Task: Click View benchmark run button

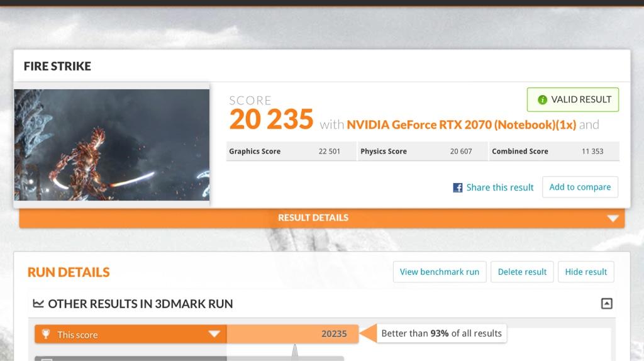Action: point(440,272)
